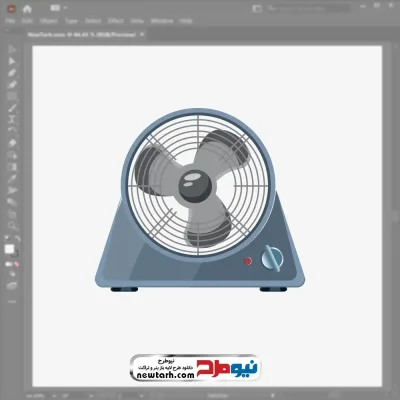The height and width of the screenshot is (400, 400).
Task: Select the Eraser tool
Action: [x=12, y=143]
